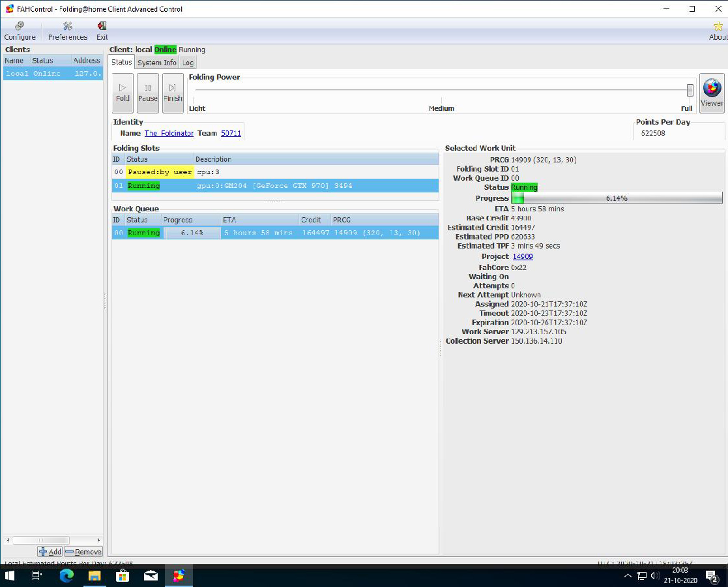Click the Remove client button
This screenshot has height=587, width=728.
[x=83, y=552]
